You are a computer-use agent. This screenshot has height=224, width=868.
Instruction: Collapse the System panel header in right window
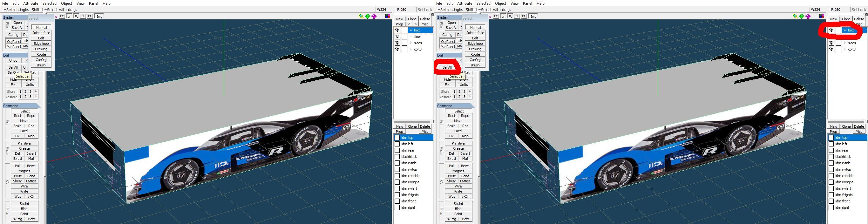[449, 17]
